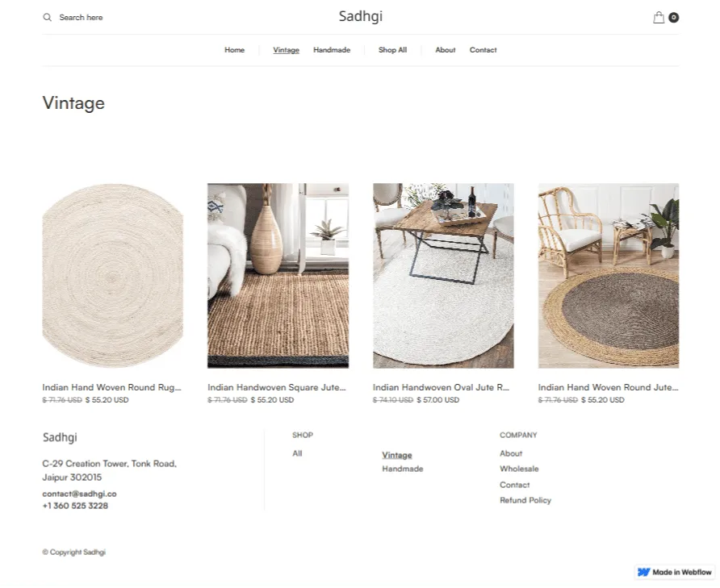The width and height of the screenshot is (720, 588).
Task: Click All under footer Shop section
Action: click(x=297, y=453)
